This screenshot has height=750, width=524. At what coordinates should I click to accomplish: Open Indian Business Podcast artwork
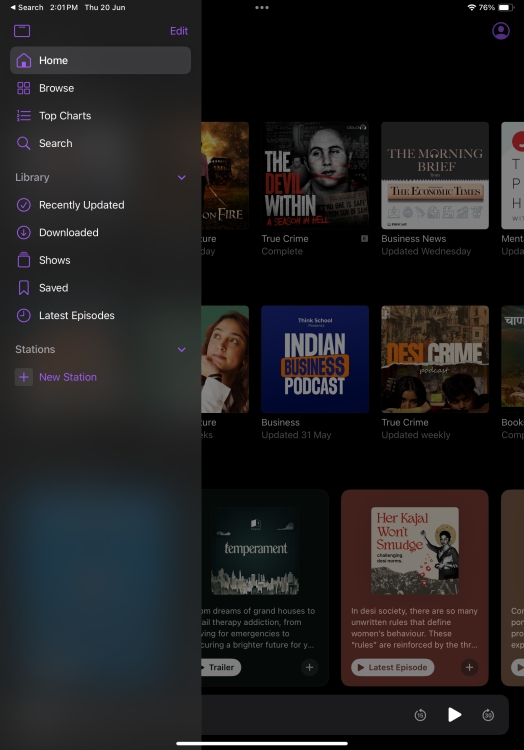pos(315,359)
